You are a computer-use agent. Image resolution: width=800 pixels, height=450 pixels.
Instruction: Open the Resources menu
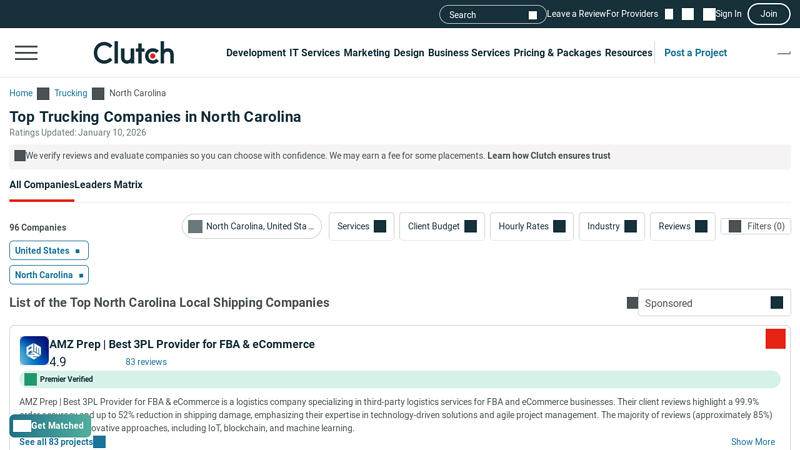coord(629,53)
